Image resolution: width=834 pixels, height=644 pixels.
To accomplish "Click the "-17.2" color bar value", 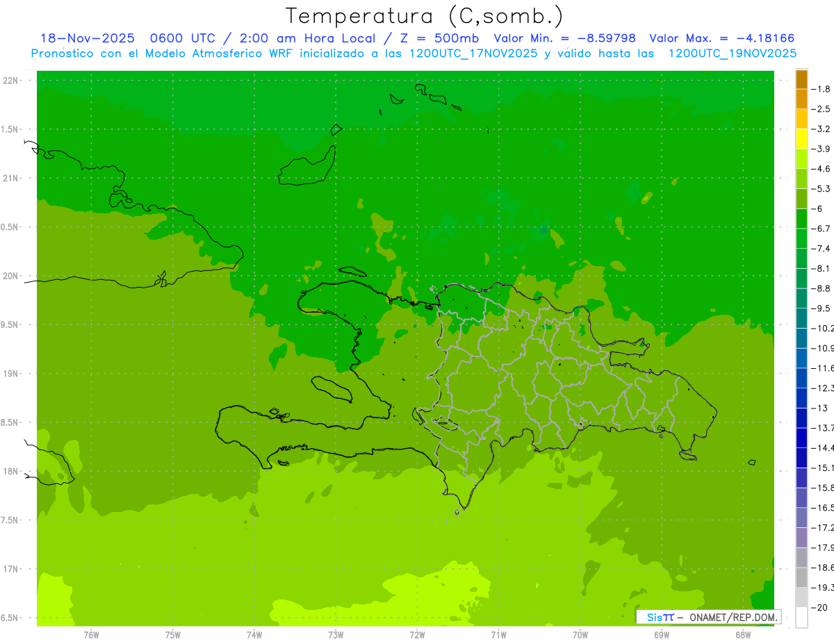I will 823,528.
